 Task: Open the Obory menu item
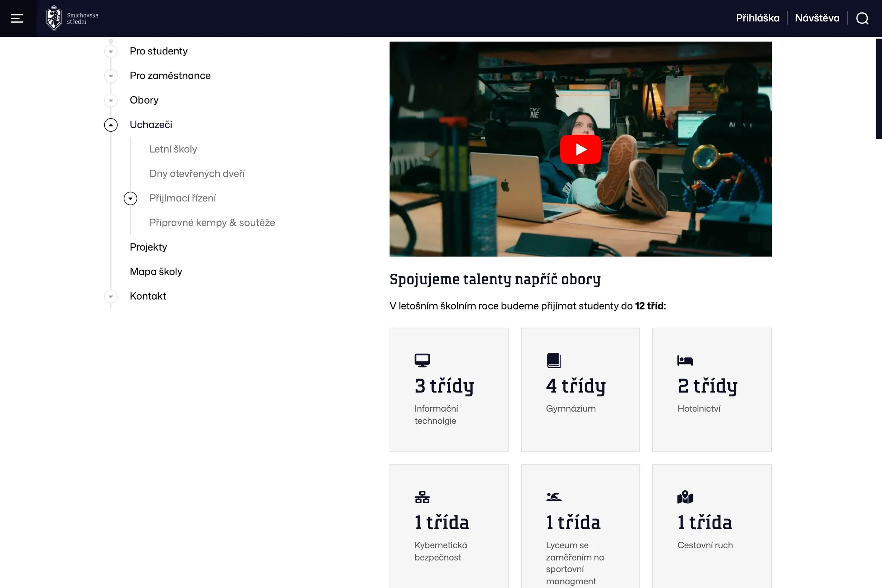click(x=144, y=100)
